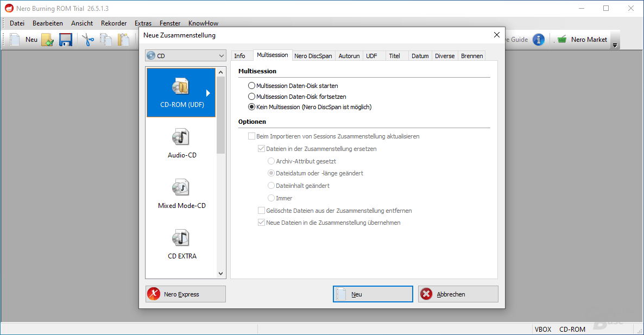
Task: Select the Audio-CD compilation type
Action: tap(181, 141)
